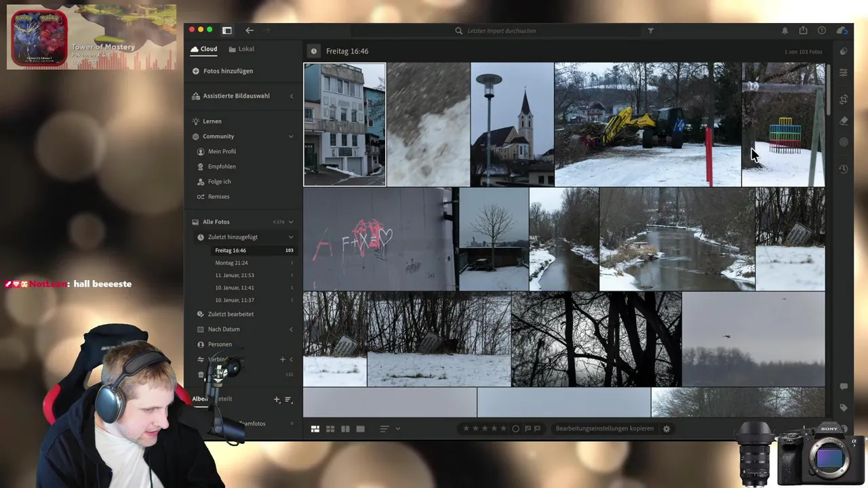Open Mein Profil
868x488 pixels.
(222, 151)
